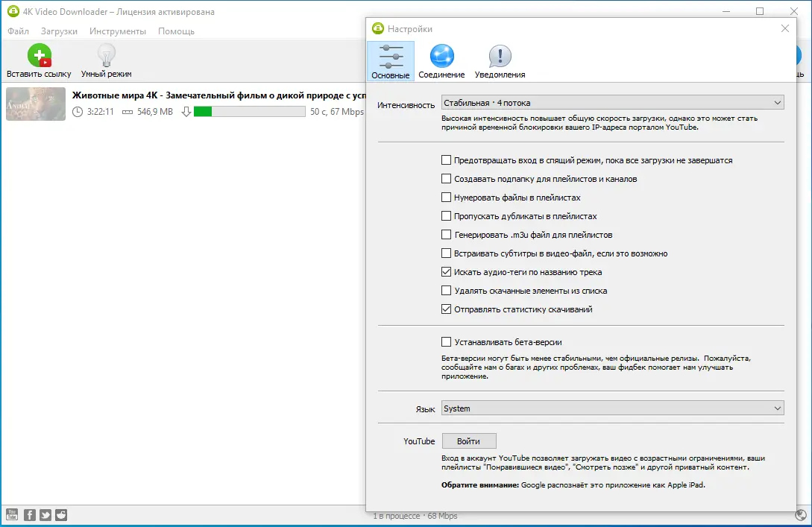Image resolution: width=812 pixels, height=527 pixels.
Task: Click the green download progress bar
Action: [x=250, y=111]
